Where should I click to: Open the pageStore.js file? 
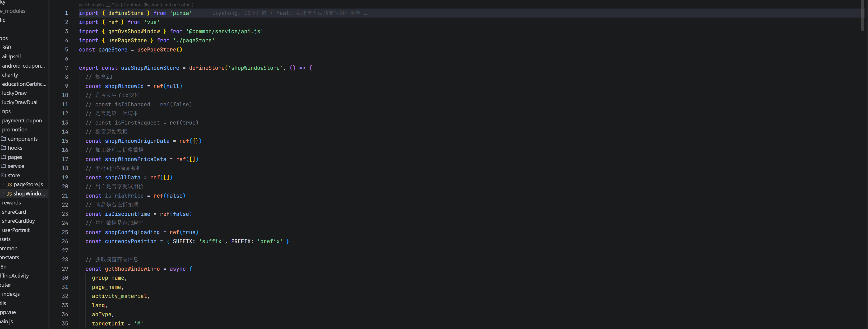click(28, 184)
